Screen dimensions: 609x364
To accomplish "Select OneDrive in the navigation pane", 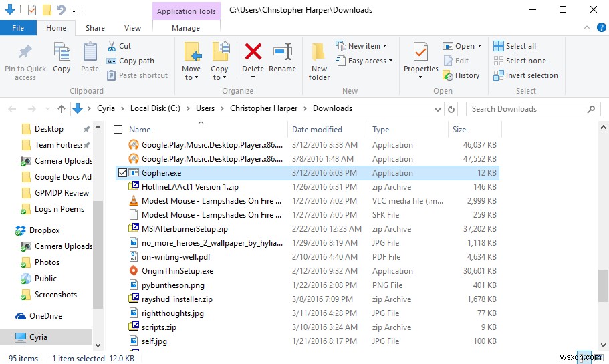I will coord(46,316).
